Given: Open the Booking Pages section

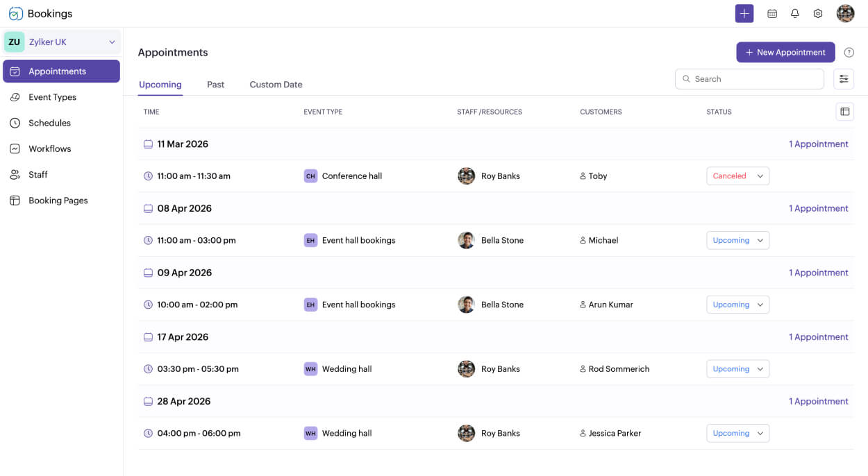Looking at the screenshot, I should tap(57, 200).
